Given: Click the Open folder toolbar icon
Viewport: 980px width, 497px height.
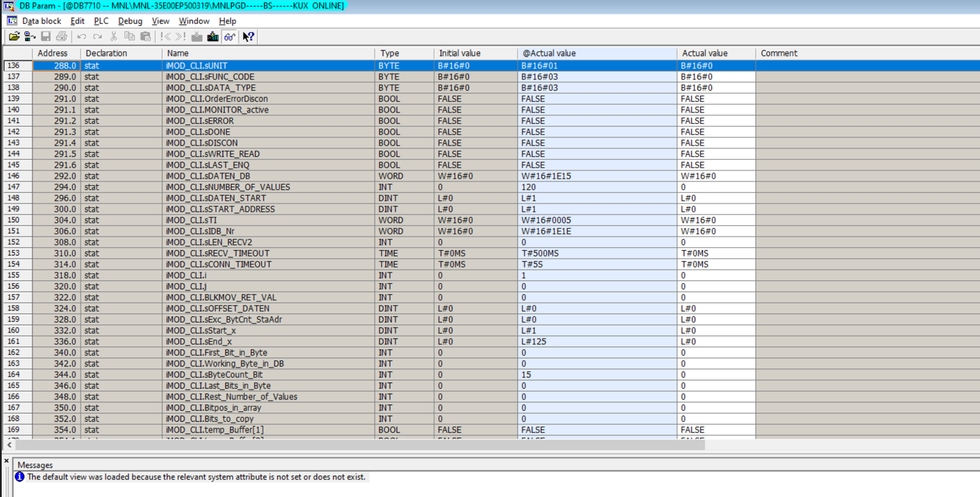Looking at the screenshot, I should tap(14, 37).
